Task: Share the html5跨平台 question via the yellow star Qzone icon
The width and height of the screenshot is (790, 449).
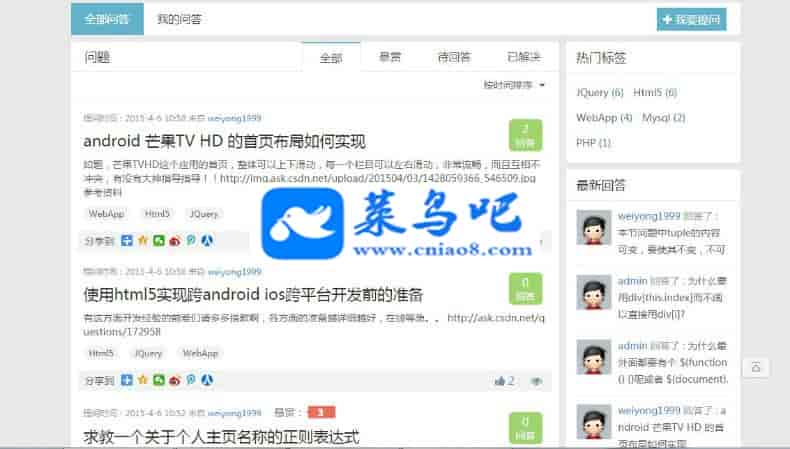Action: 143,380
